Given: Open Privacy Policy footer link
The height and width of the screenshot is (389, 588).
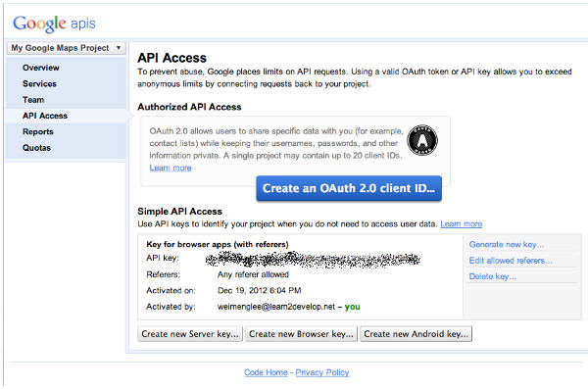Looking at the screenshot, I should [322, 372].
